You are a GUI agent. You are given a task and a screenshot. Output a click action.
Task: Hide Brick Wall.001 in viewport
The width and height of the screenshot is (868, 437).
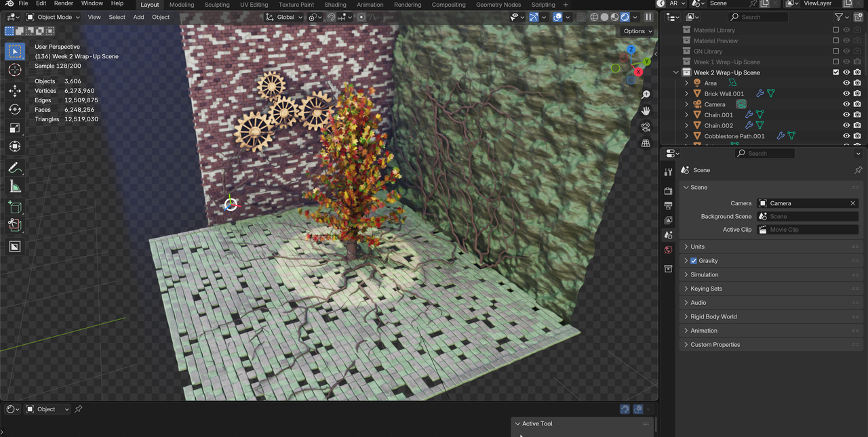pyautogui.click(x=846, y=93)
